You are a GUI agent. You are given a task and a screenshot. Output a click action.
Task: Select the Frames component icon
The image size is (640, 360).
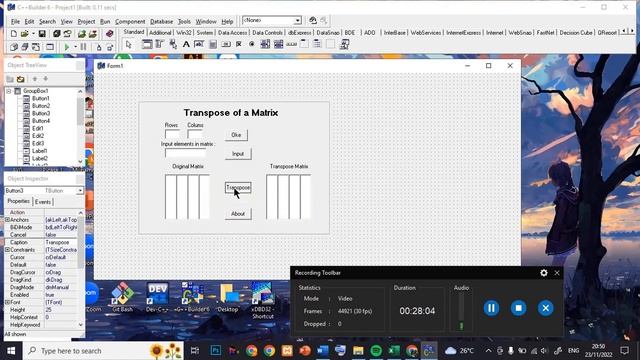147,44
